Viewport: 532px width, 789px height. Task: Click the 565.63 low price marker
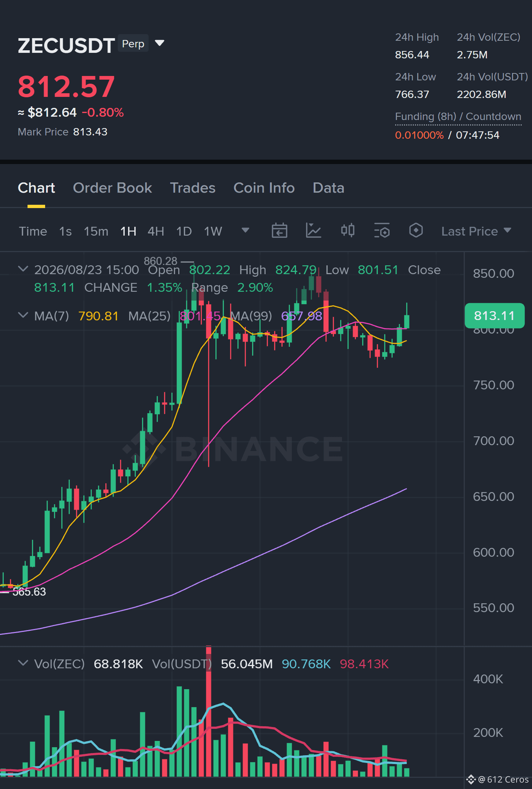point(29,592)
